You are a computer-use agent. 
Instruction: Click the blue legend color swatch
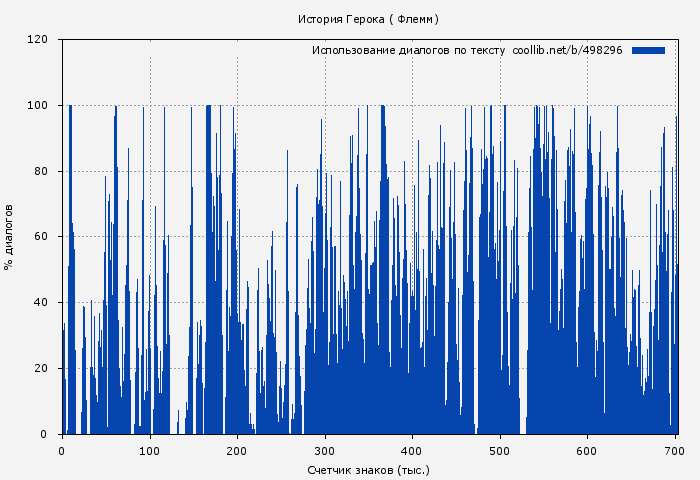[x=648, y=50]
